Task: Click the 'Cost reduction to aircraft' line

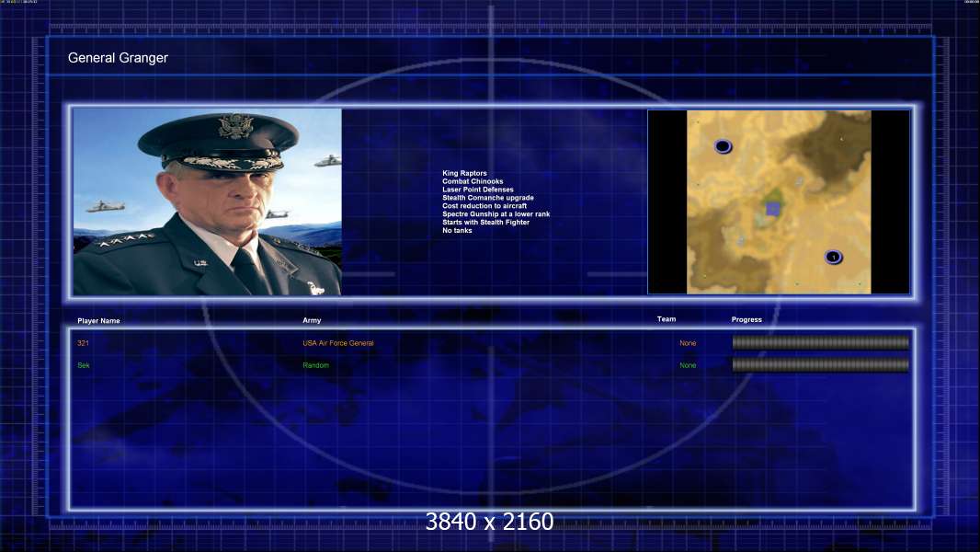Action: click(484, 206)
